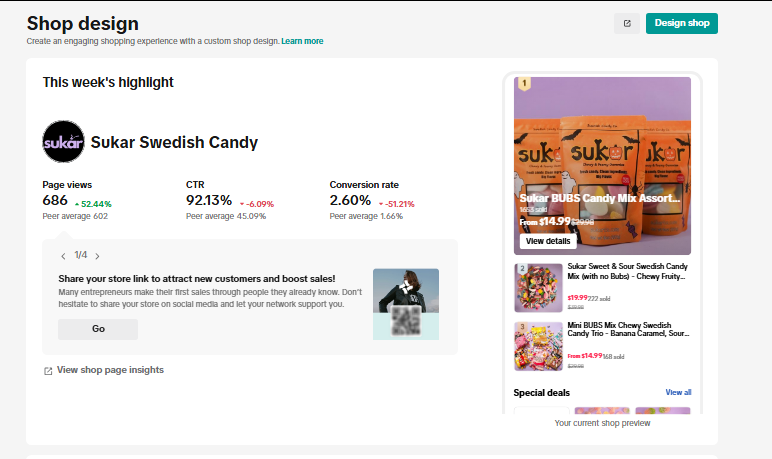Click the Page views up-trend arrow
The width and height of the screenshot is (772, 459).
[x=77, y=204]
